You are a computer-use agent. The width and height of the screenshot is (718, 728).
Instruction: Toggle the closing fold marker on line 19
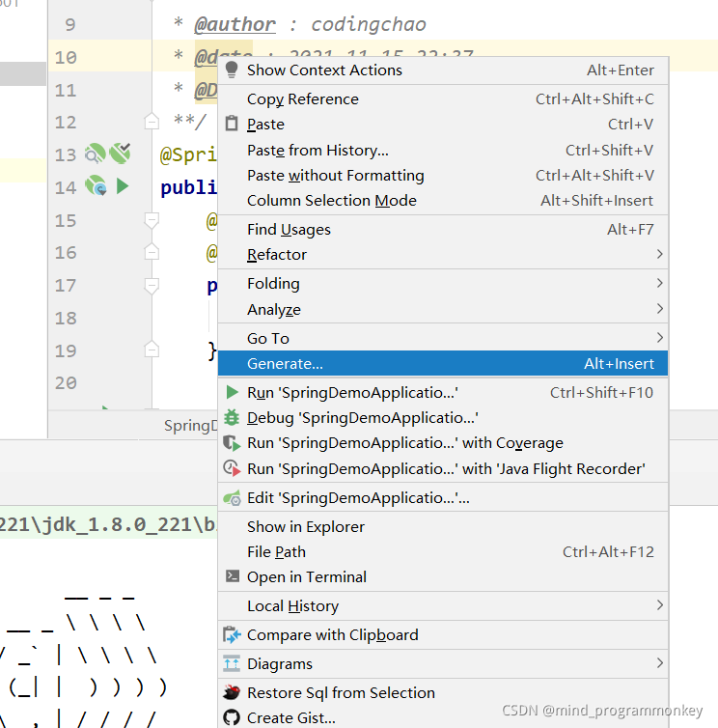152,350
